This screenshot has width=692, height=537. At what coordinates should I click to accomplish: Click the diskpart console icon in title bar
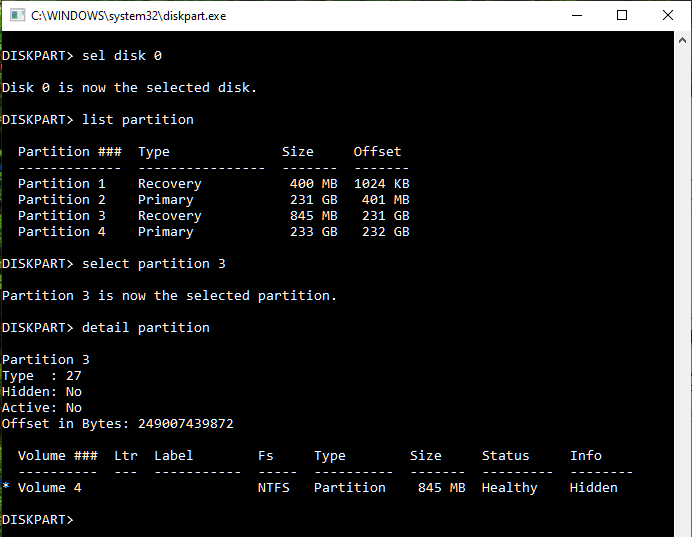tap(17, 15)
